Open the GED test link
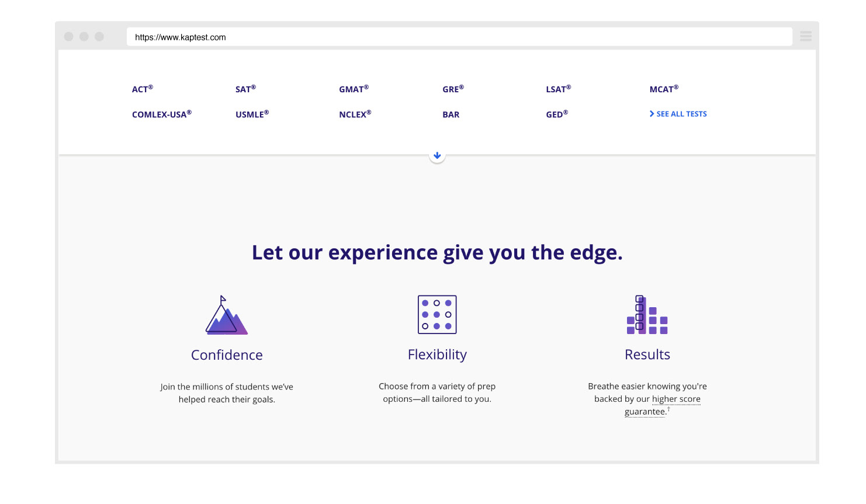 click(x=557, y=114)
